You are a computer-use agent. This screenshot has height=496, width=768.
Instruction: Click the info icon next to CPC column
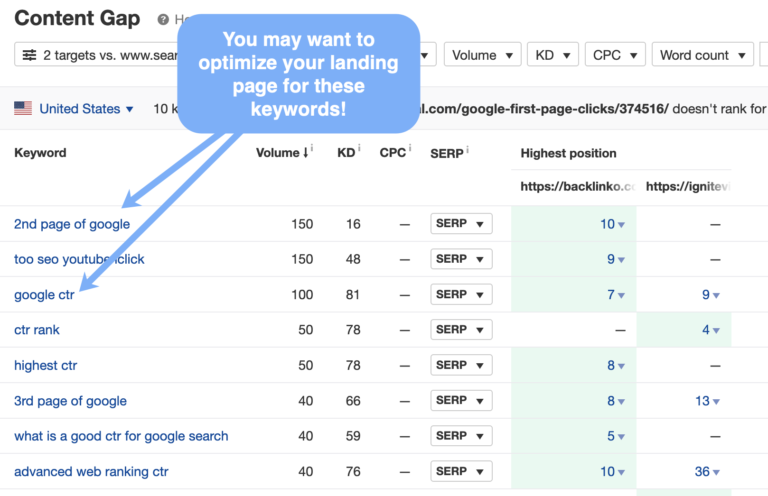point(411,151)
